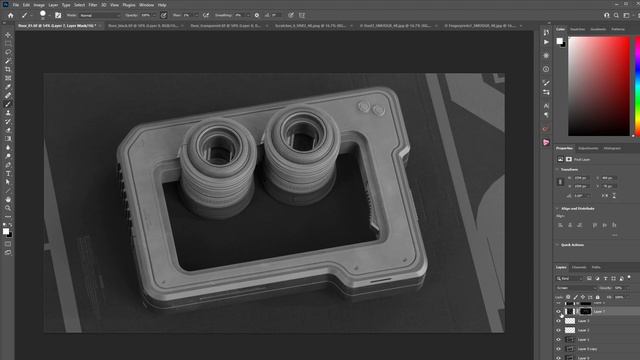Image resolution: width=640 pixels, height=360 pixels.
Task: Flip vertically in Properties Transform
Action: [x=614, y=196]
